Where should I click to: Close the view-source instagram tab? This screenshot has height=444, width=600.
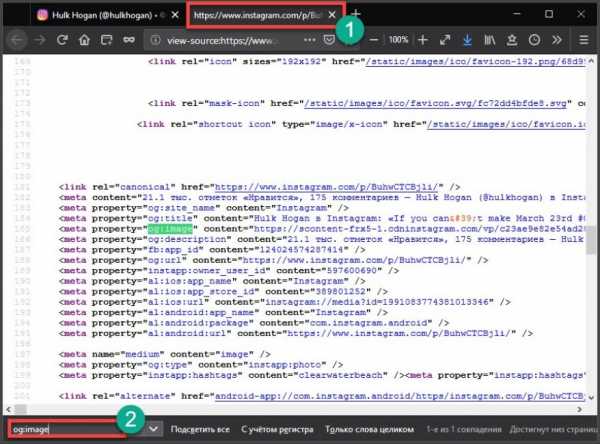pos(332,15)
